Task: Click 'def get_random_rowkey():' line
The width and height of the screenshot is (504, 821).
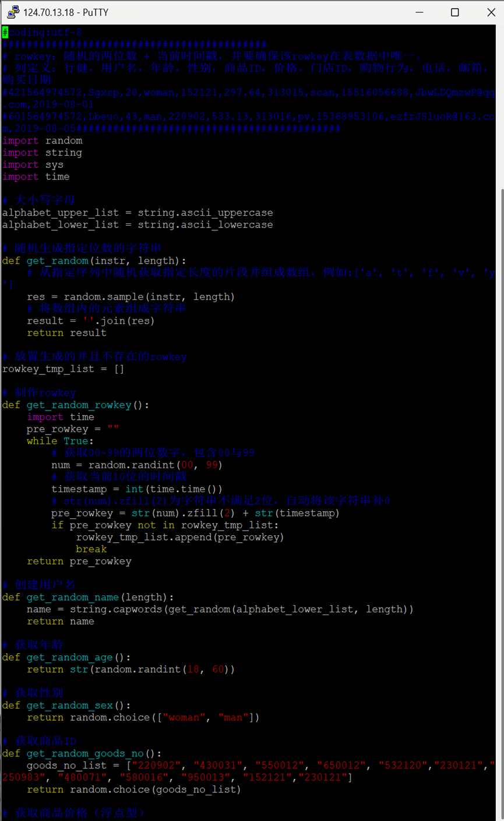Action: [76, 405]
